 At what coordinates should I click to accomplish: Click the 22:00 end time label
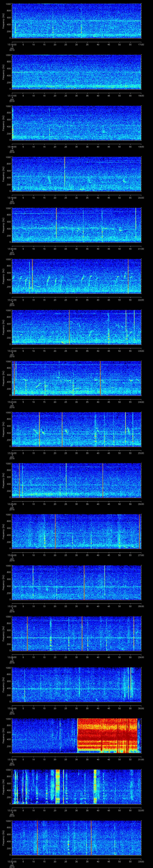pyautogui.click(x=141, y=300)
